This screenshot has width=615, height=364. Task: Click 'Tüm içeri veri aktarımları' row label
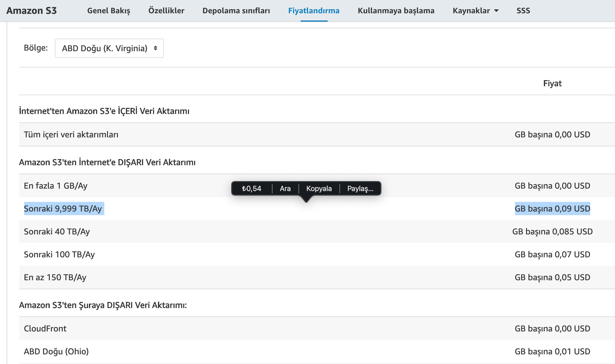tap(71, 135)
